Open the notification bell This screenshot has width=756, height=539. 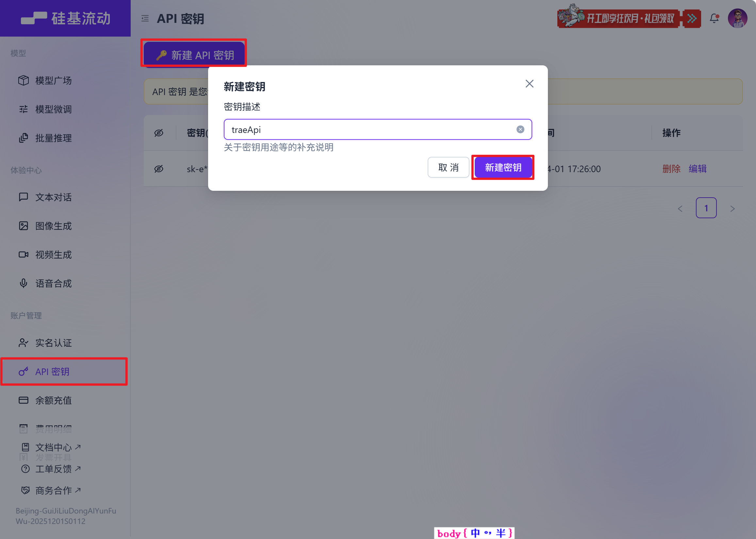click(714, 18)
